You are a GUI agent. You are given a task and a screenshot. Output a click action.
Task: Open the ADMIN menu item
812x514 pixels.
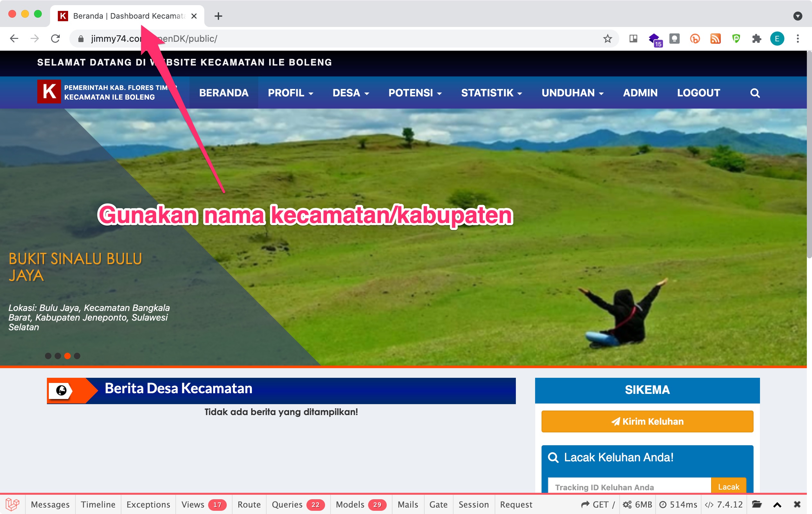tap(640, 93)
